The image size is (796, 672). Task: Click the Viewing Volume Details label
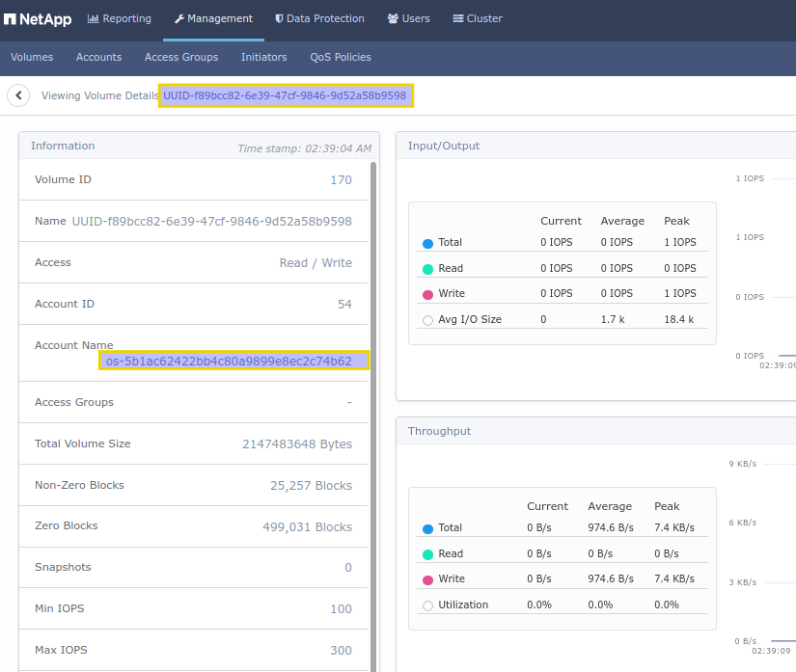coord(100,95)
